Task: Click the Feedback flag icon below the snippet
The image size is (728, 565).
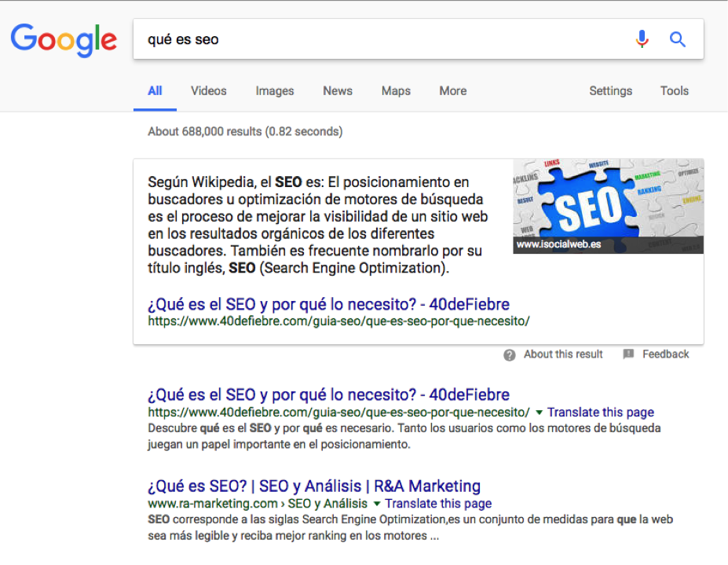Action: (x=628, y=354)
